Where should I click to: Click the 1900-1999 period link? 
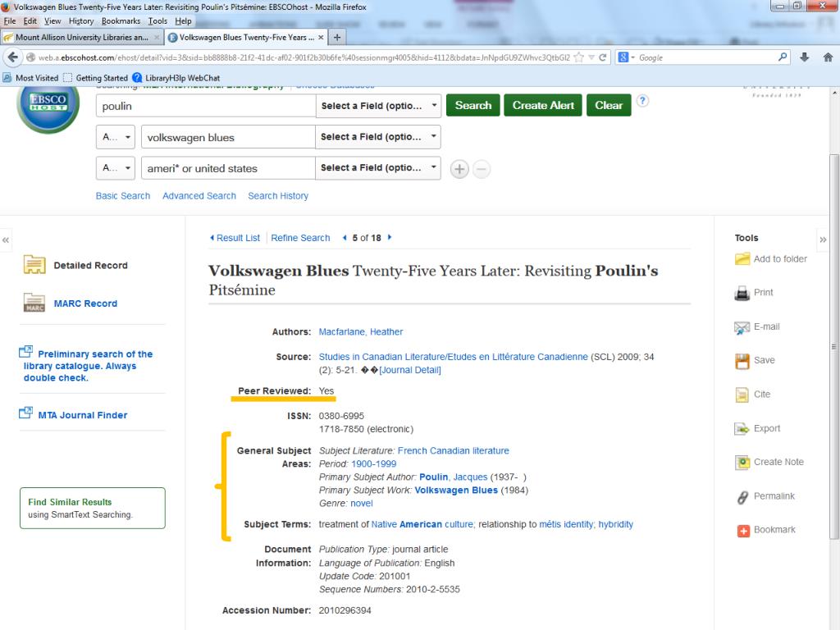[x=373, y=464]
